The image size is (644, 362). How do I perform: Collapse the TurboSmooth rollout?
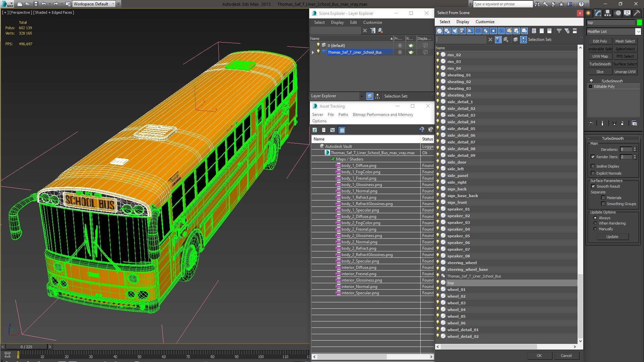tap(589, 138)
